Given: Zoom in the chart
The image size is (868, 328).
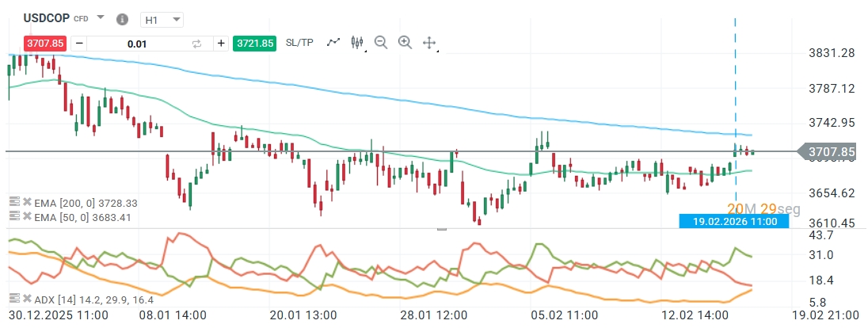Looking at the screenshot, I should [x=405, y=43].
